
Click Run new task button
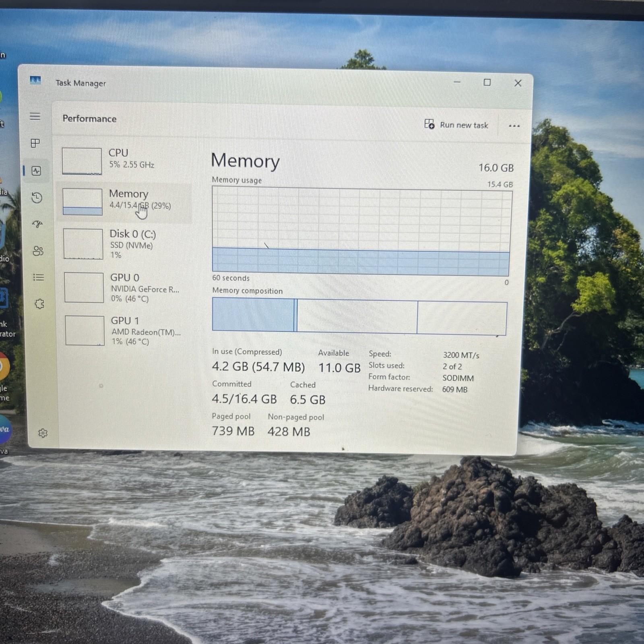(456, 125)
